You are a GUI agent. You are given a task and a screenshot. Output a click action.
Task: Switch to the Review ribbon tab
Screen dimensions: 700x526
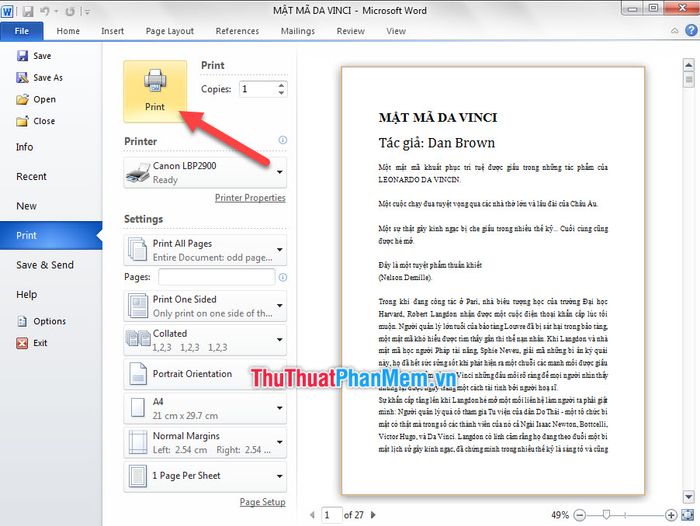[x=350, y=31]
